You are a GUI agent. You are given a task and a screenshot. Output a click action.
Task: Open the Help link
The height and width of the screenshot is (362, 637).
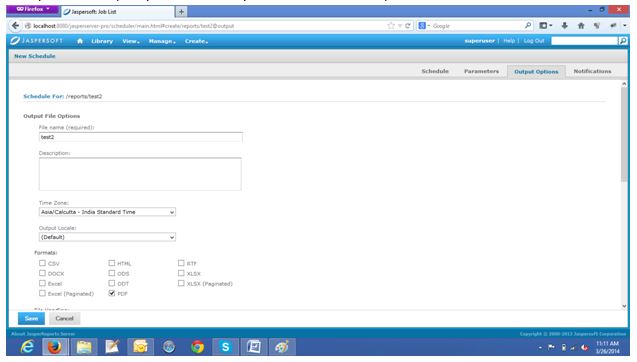coord(509,41)
